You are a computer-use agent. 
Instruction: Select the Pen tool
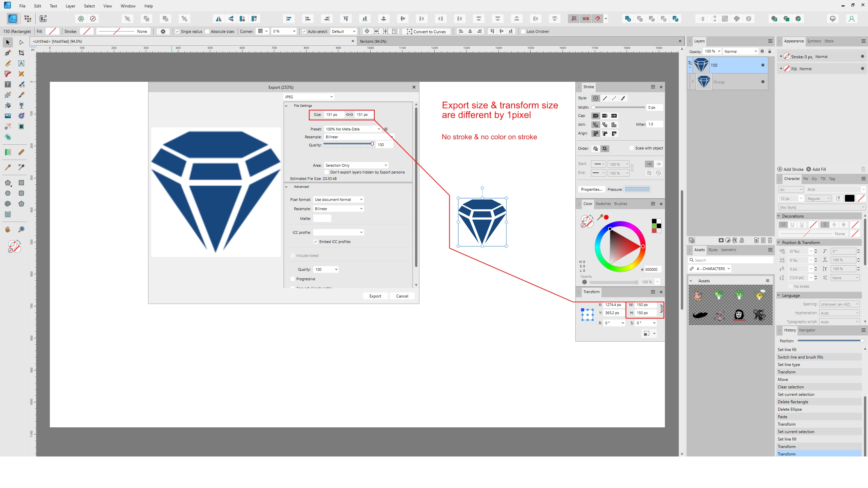8,53
